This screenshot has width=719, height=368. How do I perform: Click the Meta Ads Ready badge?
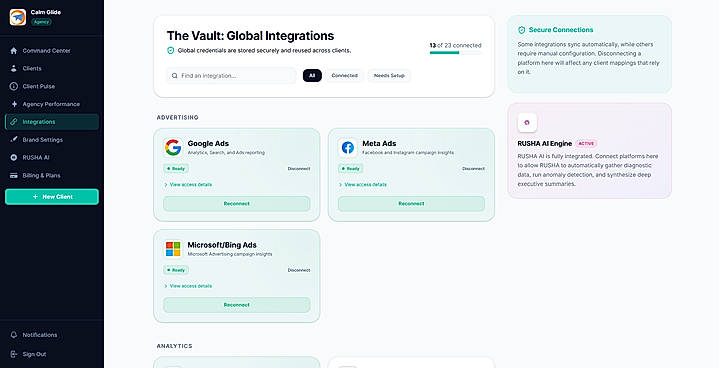coord(351,169)
